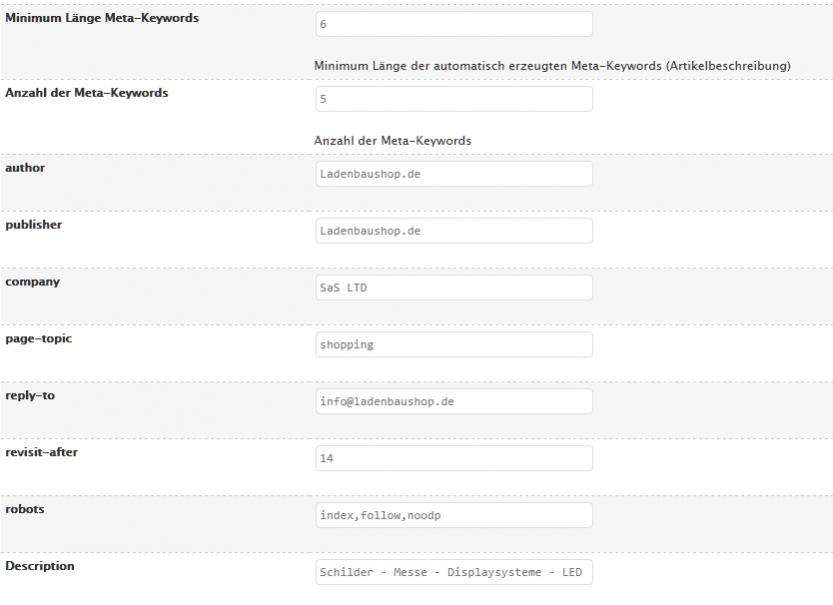Click the bold "Anzahl der Meta-Keywords" row label
833x605 pixels.
point(87,93)
